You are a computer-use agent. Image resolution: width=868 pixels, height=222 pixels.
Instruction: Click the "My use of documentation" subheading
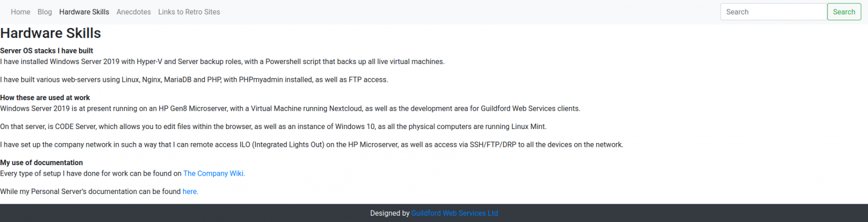coord(41,163)
